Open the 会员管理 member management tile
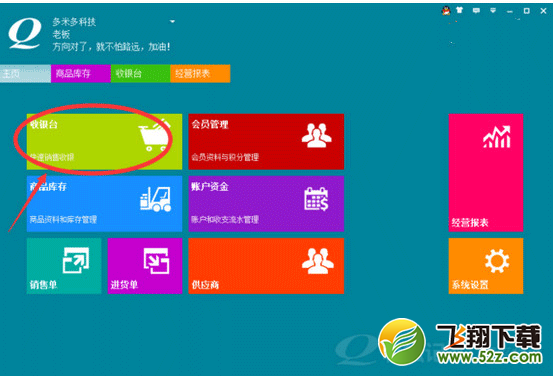The width and height of the screenshot is (553, 376). [x=266, y=141]
